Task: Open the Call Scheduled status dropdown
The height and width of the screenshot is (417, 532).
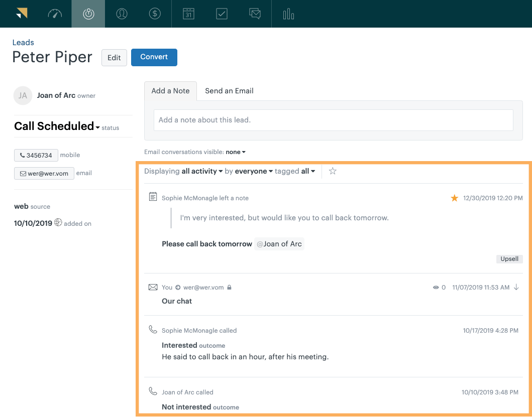Action: (x=57, y=126)
